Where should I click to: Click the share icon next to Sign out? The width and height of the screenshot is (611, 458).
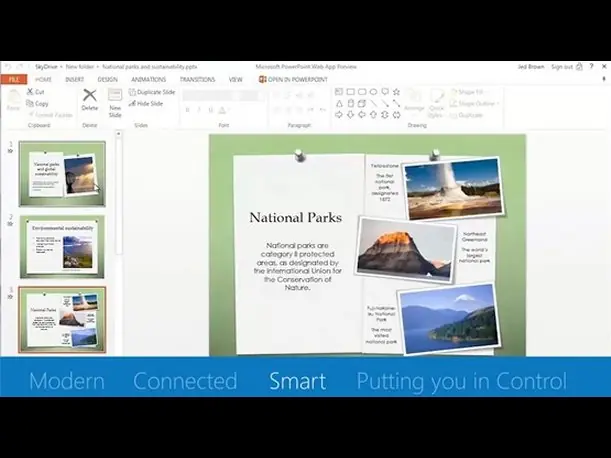(x=579, y=67)
